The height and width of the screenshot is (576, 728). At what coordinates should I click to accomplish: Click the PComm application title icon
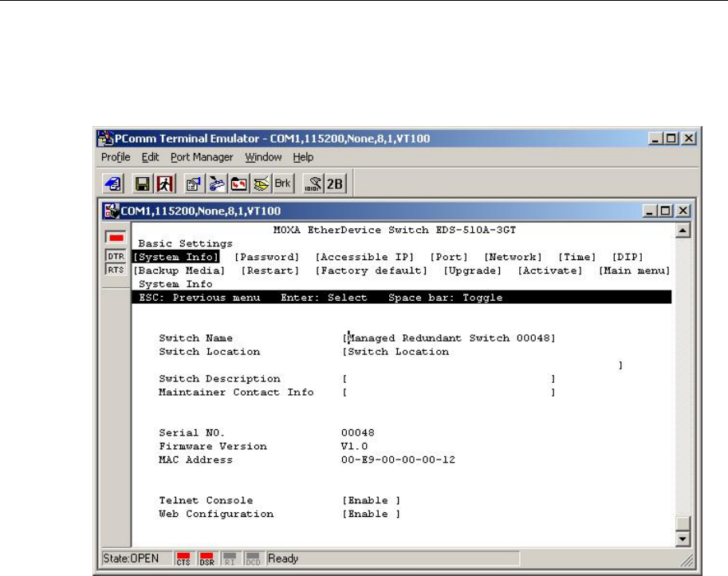[105, 139]
